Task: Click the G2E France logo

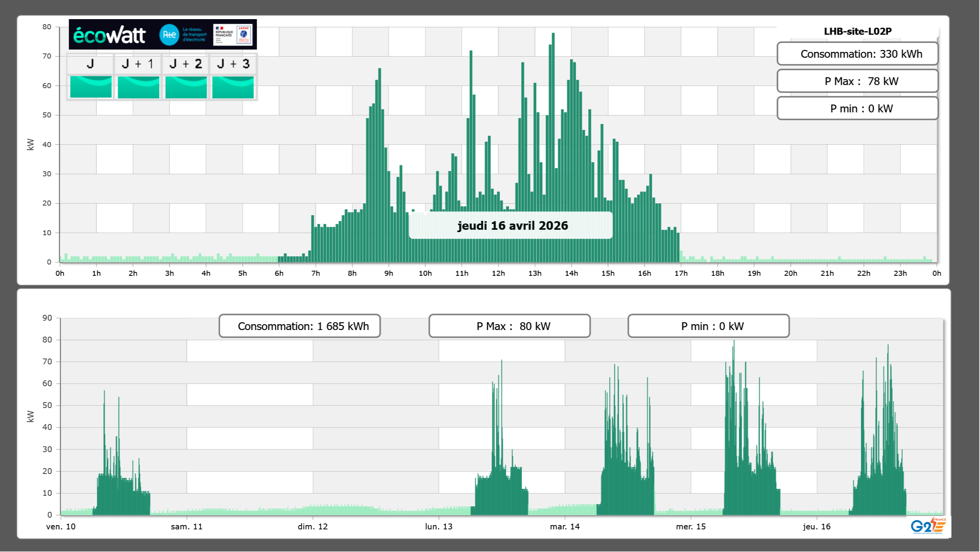Action: click(x=928, y=526)
